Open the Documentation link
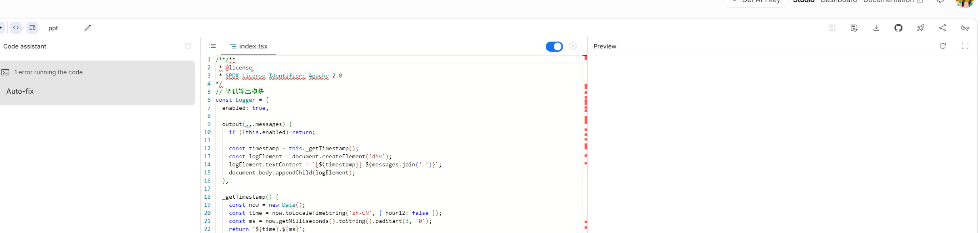 click(x=888, y=2)
